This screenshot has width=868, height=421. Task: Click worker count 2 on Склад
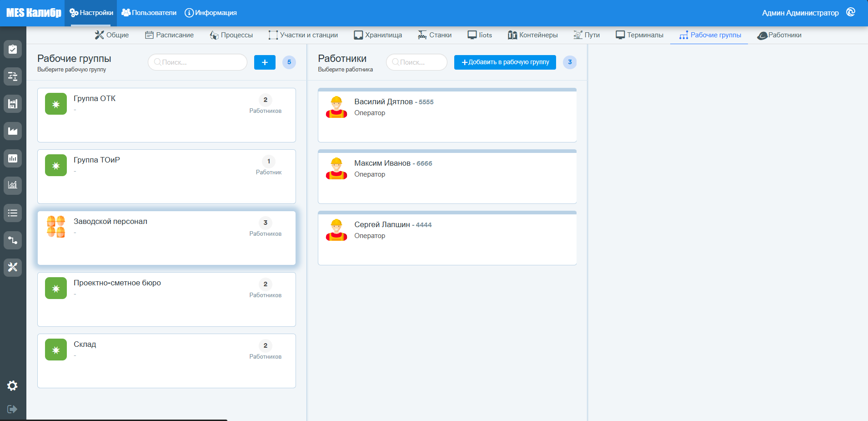coord(266,345)
